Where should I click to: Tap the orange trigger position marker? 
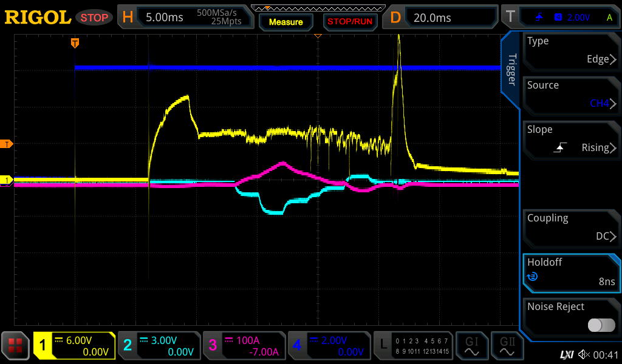click(x=75, y=43)
